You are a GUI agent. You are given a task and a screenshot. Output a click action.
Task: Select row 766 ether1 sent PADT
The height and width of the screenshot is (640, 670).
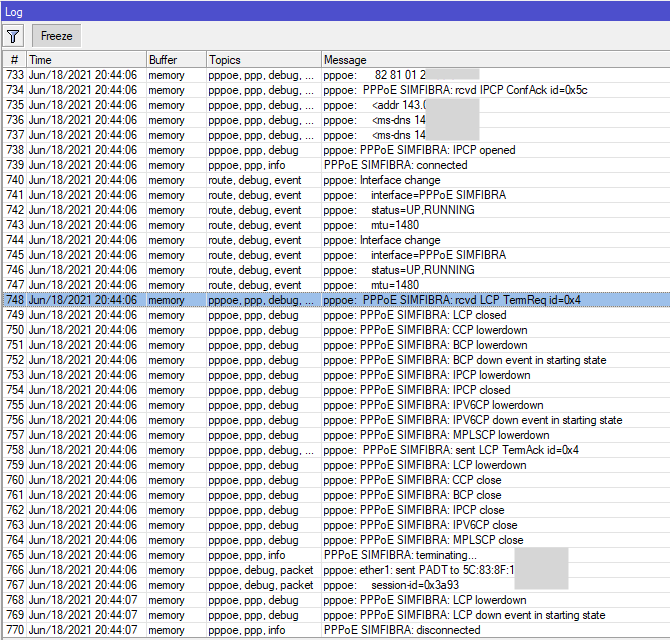336,570
